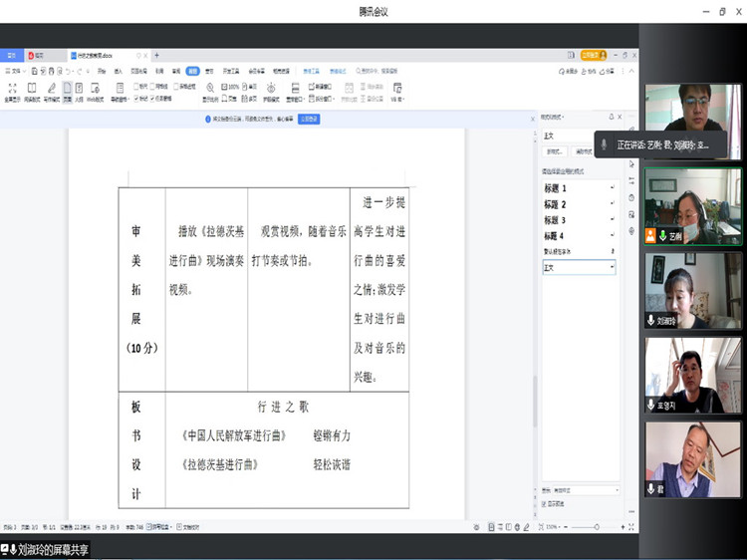Image resolution: width=747 pixels, height=560 pixels.
Task: Click the orange login button at top right
Action: click(x=594, y=55)
